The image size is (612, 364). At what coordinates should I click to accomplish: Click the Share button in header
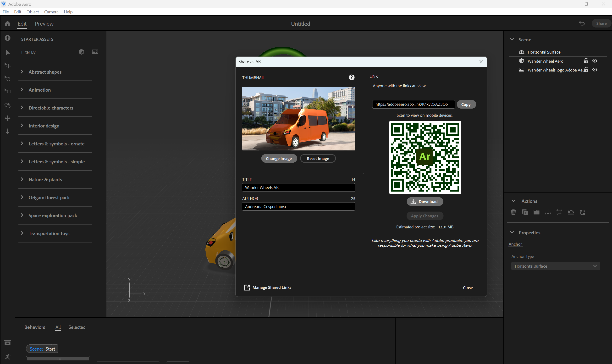tap(601, 23)
